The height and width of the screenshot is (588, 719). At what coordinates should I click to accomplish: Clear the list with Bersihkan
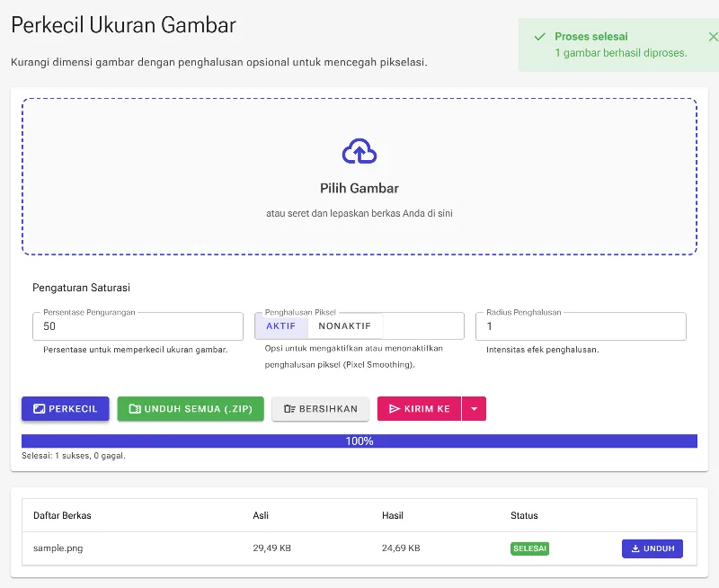pos(321,409)
